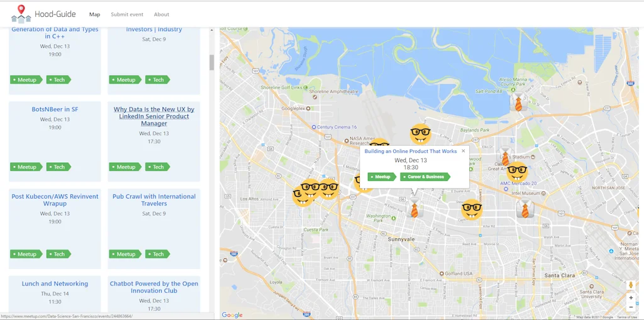
Task: Click the Cuesta Park label on the map
Action: click(x=316, y=229)
